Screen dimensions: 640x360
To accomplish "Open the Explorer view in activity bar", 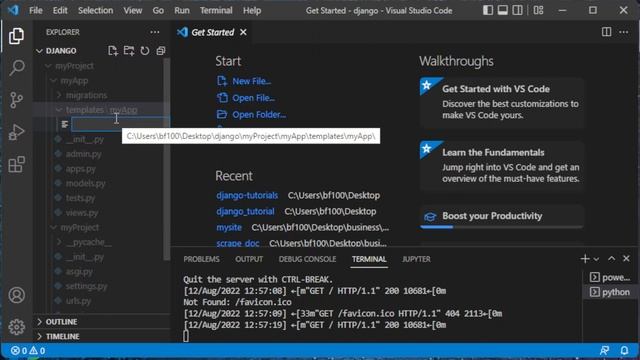I will [16, 36].
